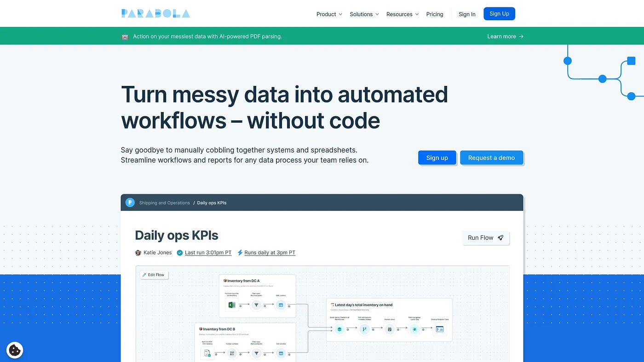The height and width of the screenshot is (362, 644).
Task: Click the Run Flow button
Action: pyautogui.click(x=486, y=238)
